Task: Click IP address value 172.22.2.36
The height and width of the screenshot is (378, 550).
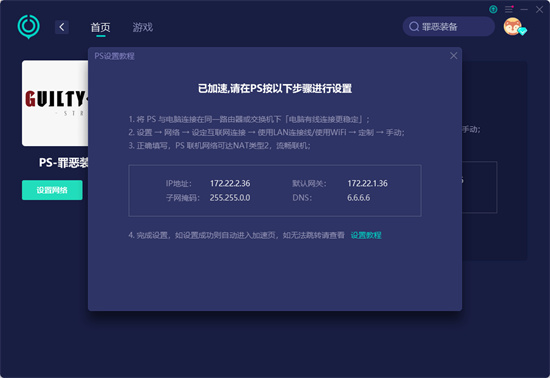Action: [230, 183]
